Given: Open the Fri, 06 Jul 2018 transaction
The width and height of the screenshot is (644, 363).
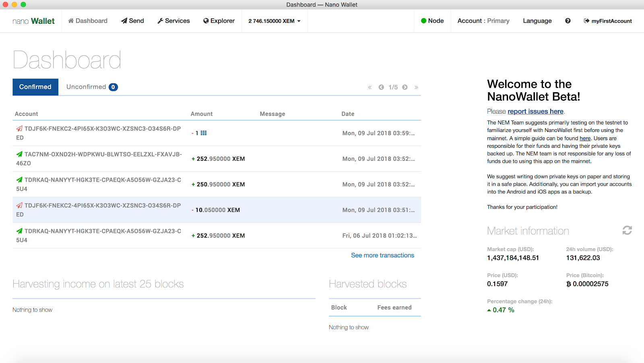Looking at the screenshot, I should (x=217, y=235).
